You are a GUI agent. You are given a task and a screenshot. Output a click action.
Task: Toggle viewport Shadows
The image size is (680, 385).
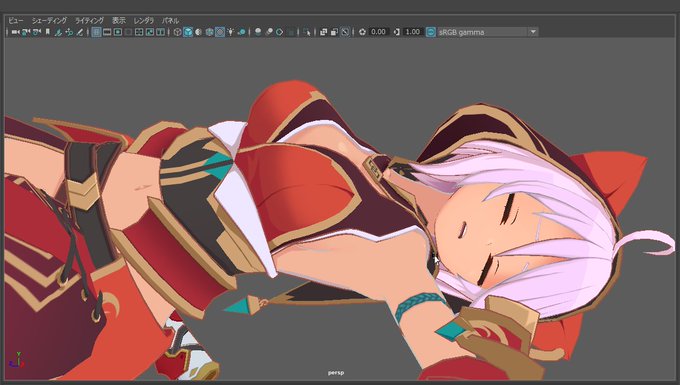pyautogui.click(x=242, y=32)
